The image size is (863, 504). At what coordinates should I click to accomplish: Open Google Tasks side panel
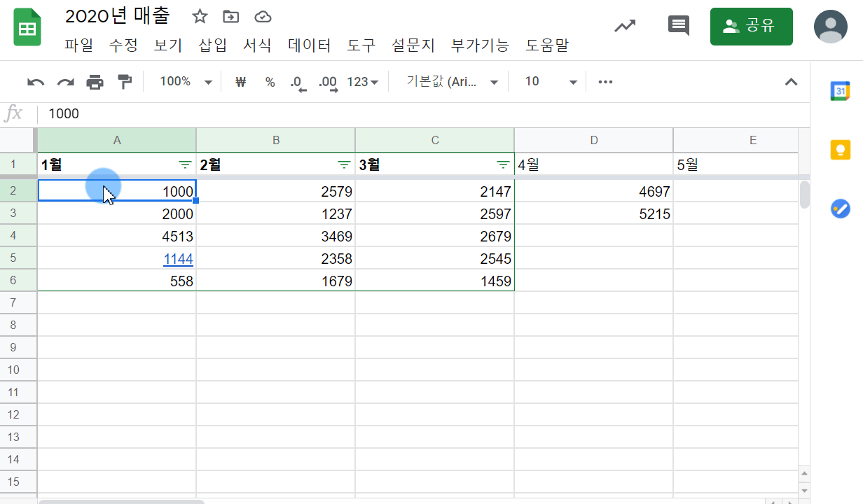click(x=841, y=209)
